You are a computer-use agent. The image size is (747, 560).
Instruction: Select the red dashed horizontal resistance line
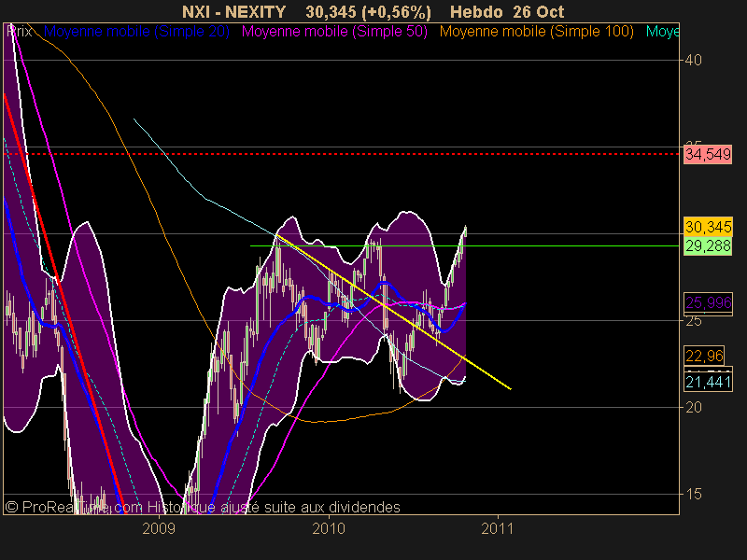[x=341, y=154]
